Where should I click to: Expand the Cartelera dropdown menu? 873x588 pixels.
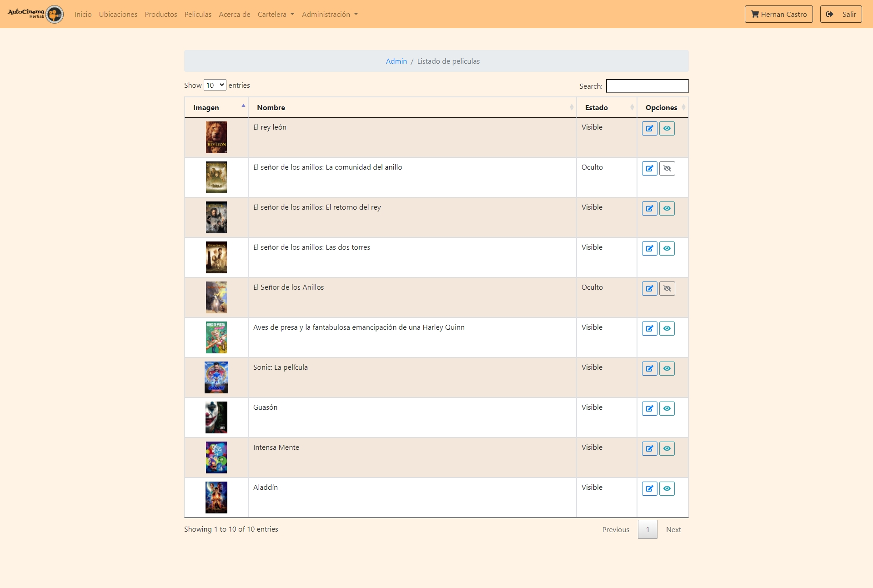(x=276, y=14)
